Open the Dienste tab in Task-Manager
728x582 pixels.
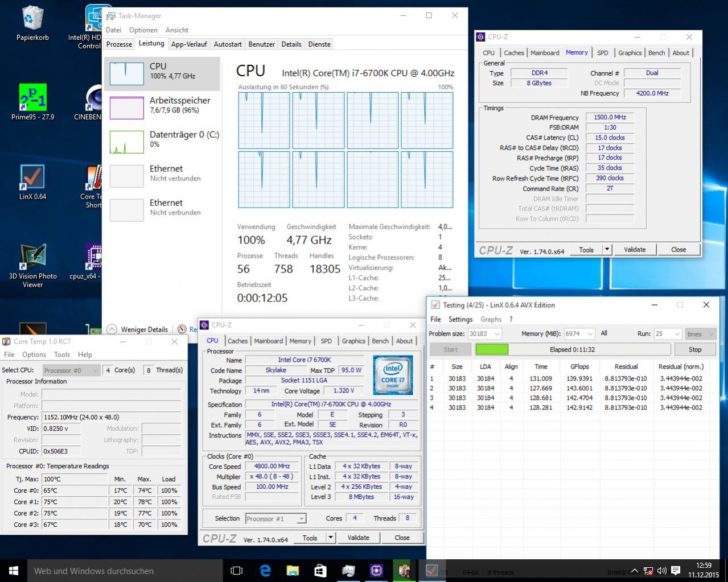pos(319,44)
